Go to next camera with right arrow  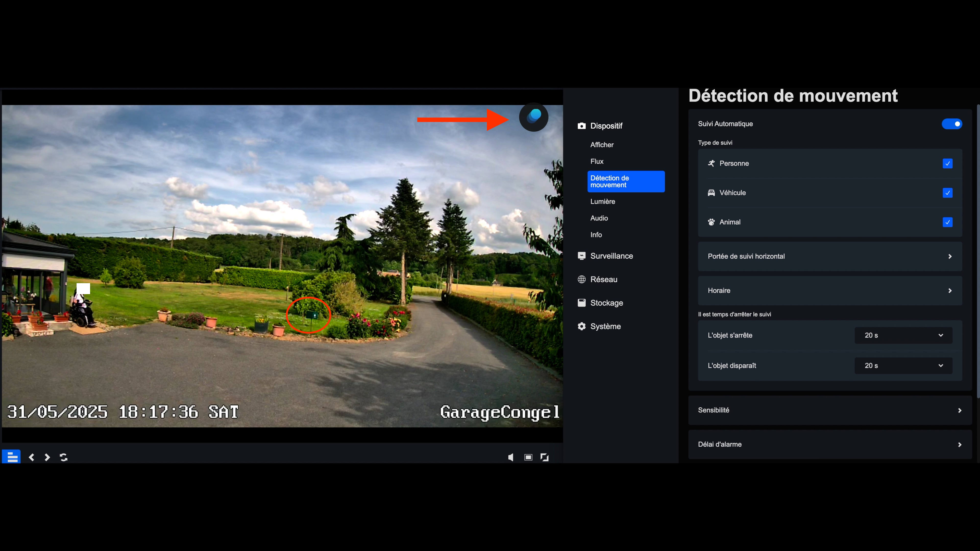(x=47, y=457)
